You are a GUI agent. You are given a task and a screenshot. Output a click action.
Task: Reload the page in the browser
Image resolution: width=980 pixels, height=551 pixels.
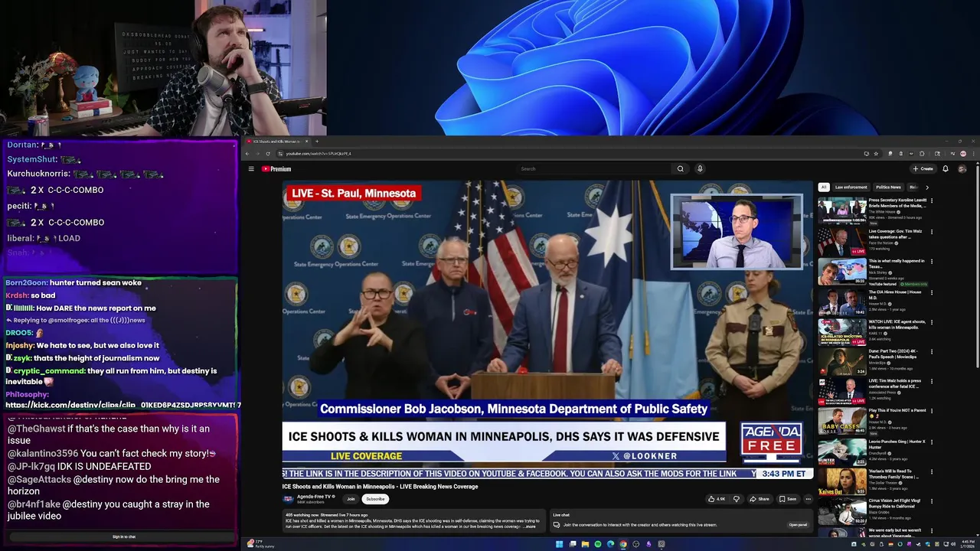click(268, 154)
